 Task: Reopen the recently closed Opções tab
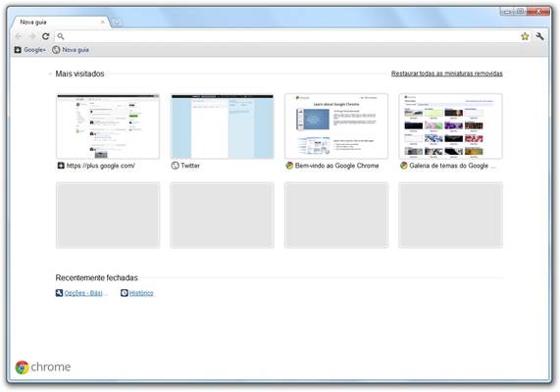click(79, 293)
